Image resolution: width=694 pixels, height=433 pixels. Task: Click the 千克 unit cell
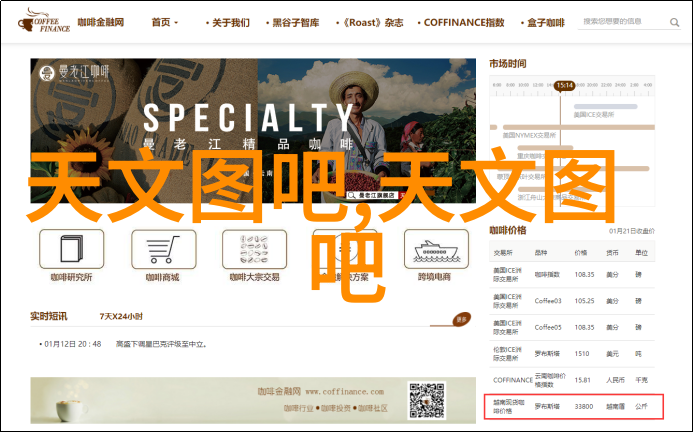(641, 380)
